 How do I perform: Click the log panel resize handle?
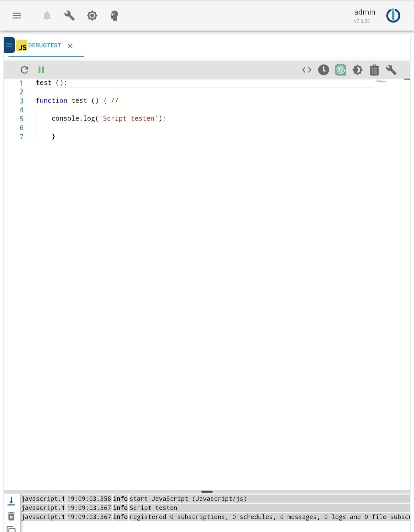coord(207,492)
